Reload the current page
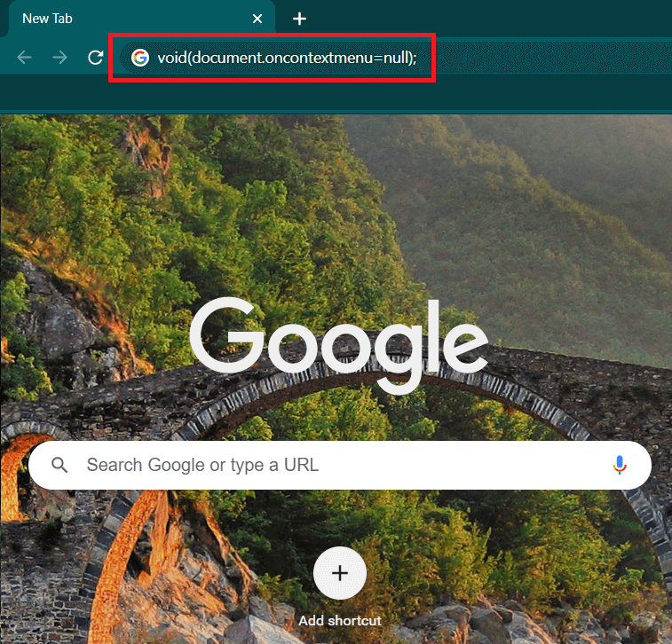This screenshot has height=644, width=672. coord(95,58)
